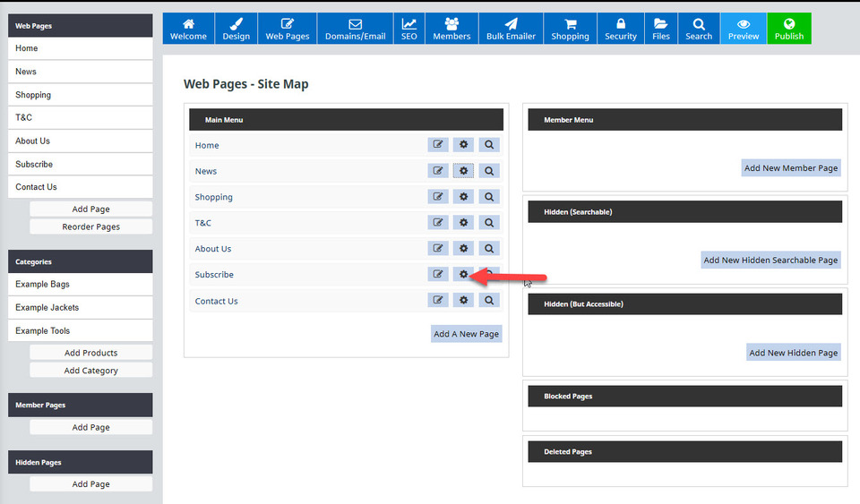
Task: Click Add New Hidden Searchable Page
Action: [x=770, y=260]
